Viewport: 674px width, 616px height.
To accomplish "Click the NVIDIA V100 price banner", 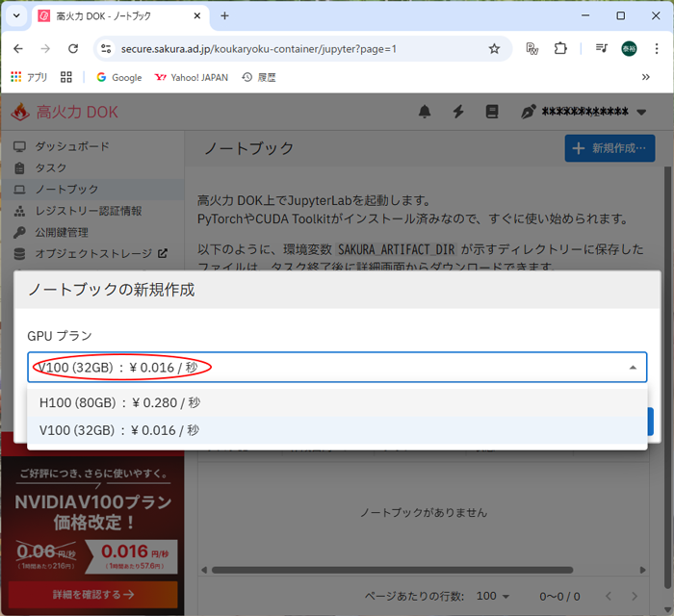I will pyautogui.click(x=92, y=524).
